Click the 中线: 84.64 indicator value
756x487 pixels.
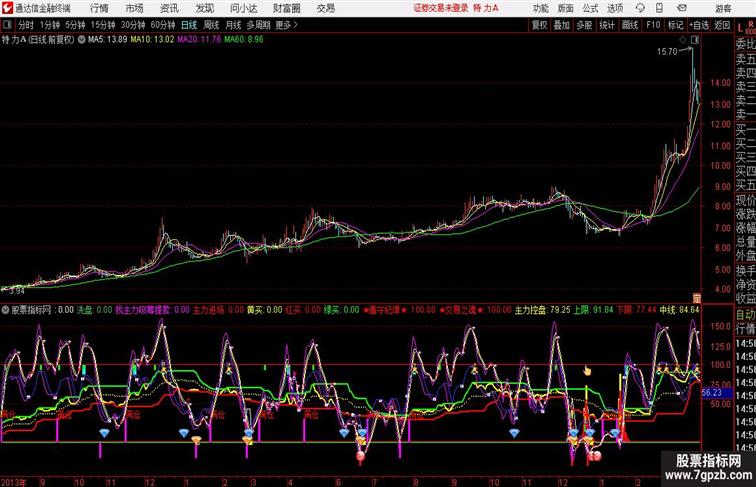pyautogui.click(x=679, y=310)
